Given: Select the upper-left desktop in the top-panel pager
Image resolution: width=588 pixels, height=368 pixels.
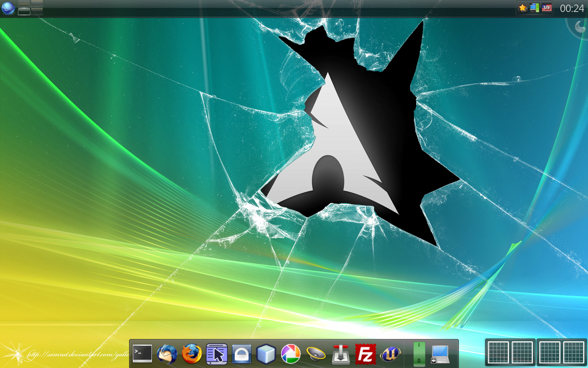Looking at the screenshot, I should click(24, 4).
